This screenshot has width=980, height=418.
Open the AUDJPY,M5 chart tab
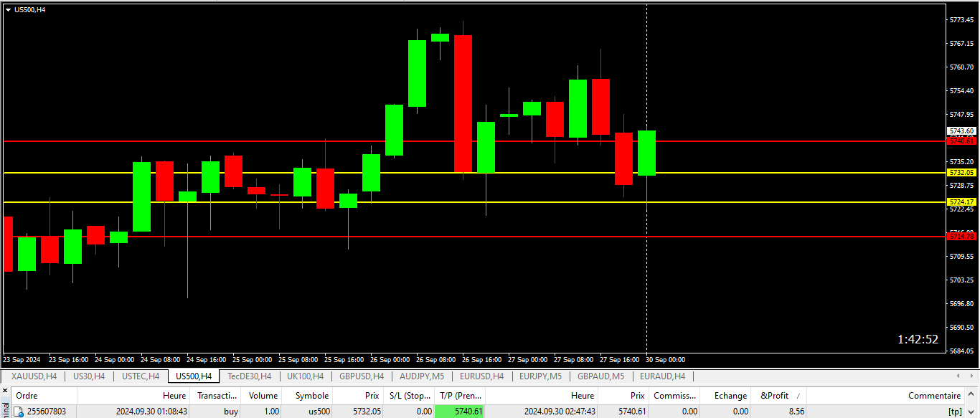click(423, 376)
